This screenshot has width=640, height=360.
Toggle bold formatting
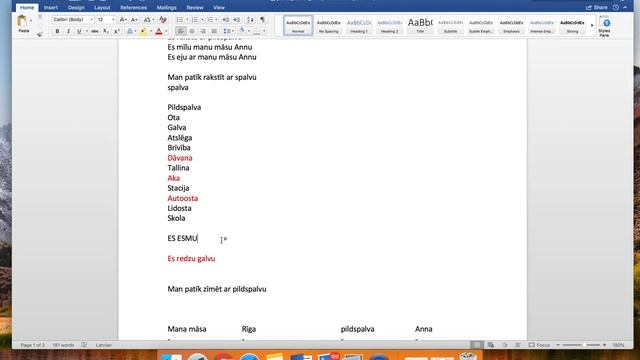coord(57,31)
